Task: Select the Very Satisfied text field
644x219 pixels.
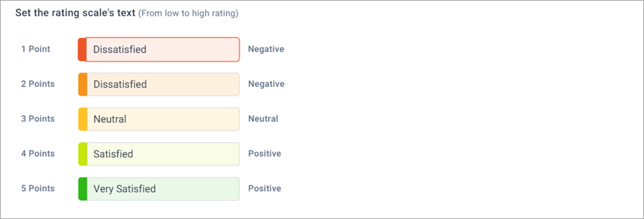Action: pos(163,189)
